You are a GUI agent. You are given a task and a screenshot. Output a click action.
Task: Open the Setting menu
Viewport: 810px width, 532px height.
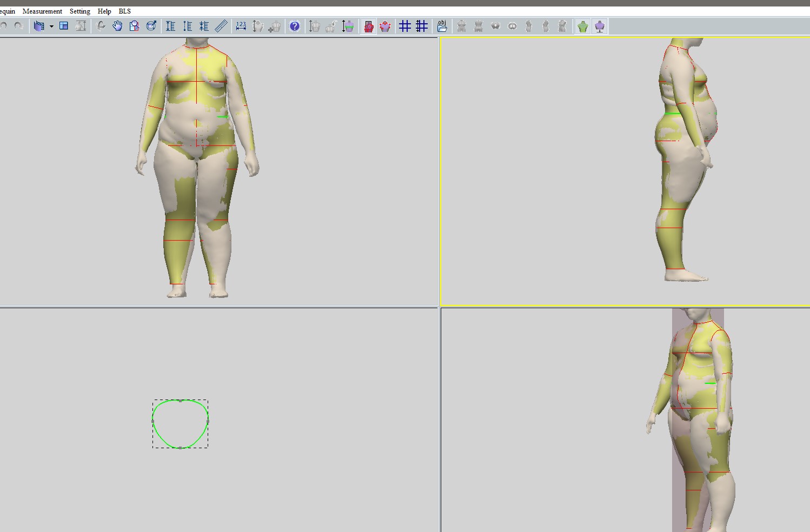coord(80,11)
